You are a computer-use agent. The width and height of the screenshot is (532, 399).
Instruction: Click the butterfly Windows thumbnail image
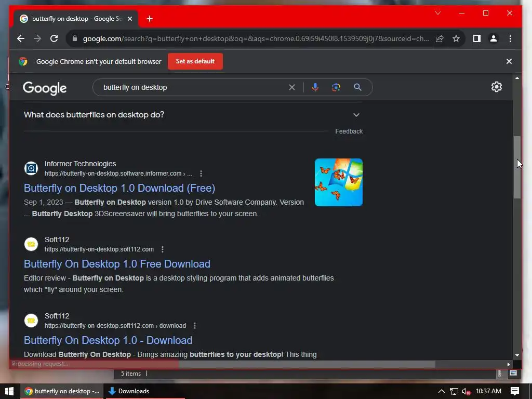tap(339, 182)
